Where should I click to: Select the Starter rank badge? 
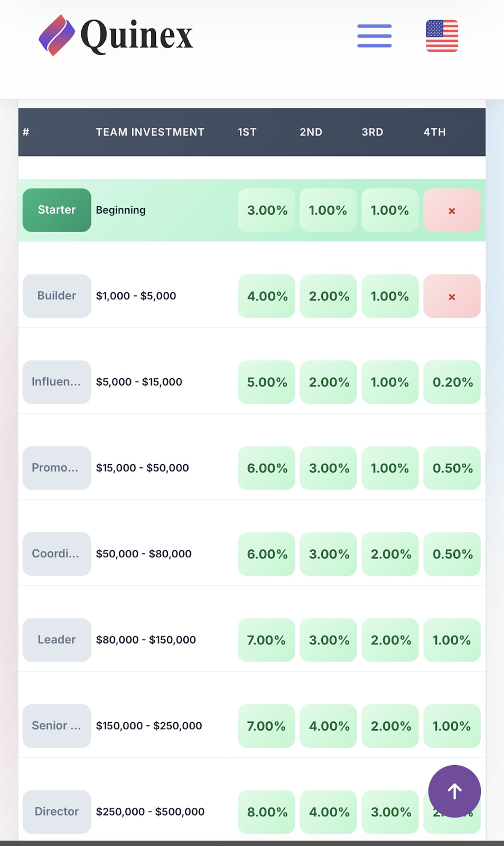pyautogui.click(x=57, y=210)
